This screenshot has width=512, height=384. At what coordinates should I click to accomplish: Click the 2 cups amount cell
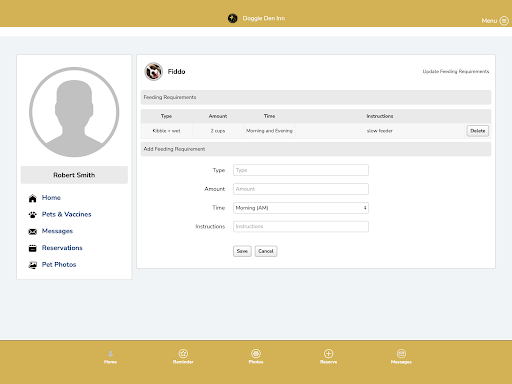click(218, 131)
